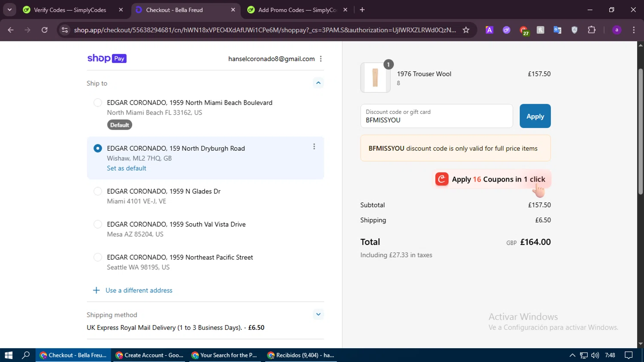Select the 159 North Dryburgh Road address

pos(98,148)
